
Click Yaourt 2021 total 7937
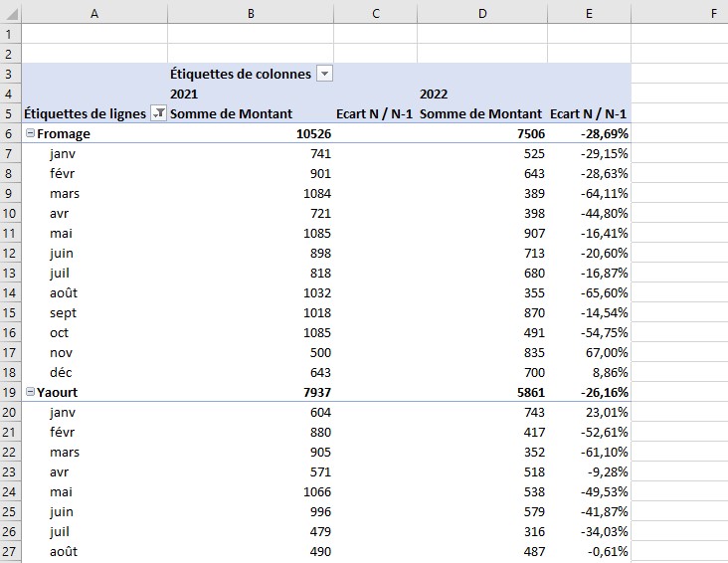pyautogui.click(x=317, y=393)
